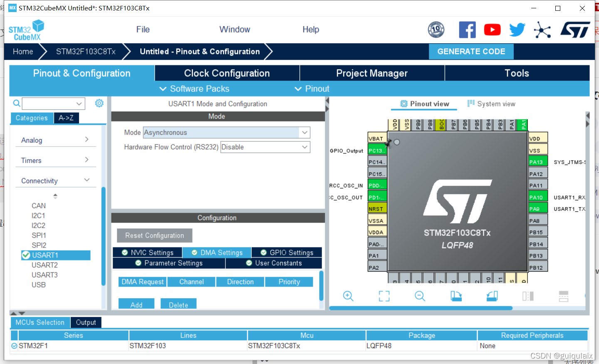599x364 pixels.
Task: Select I2C1 in the connectivity list
Action: click(x=38, y=215)
